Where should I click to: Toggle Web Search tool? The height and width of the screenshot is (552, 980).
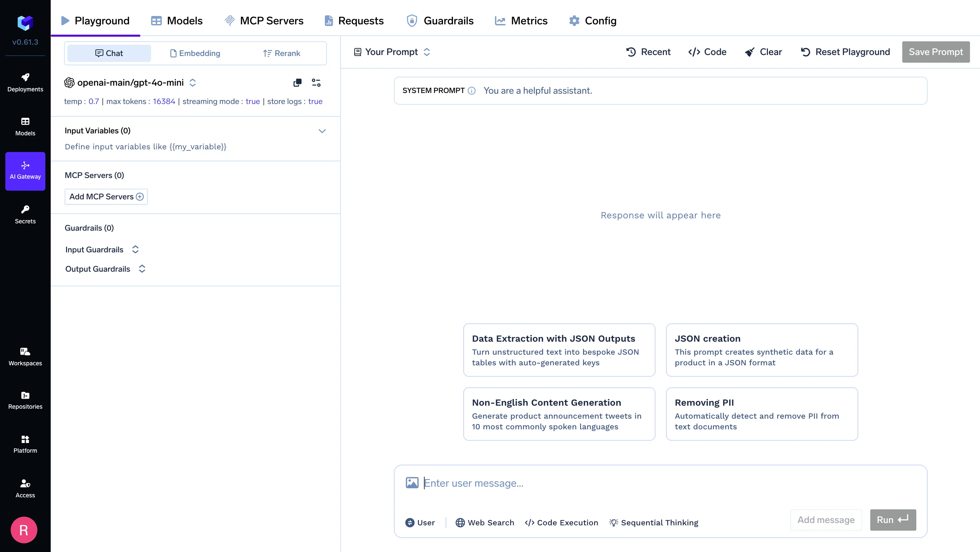485,522
